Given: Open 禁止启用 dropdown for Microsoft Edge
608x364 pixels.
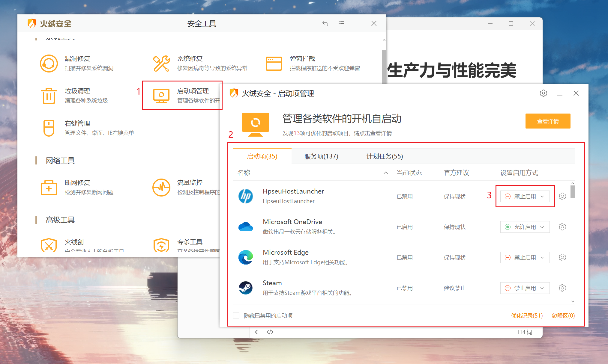Looking at the screenshot, I should click(525, 258).
